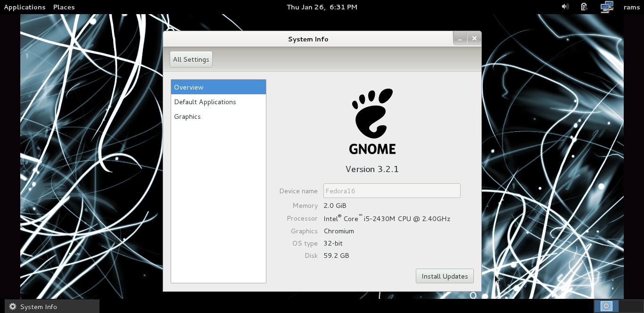Click the Memory label

305,206
